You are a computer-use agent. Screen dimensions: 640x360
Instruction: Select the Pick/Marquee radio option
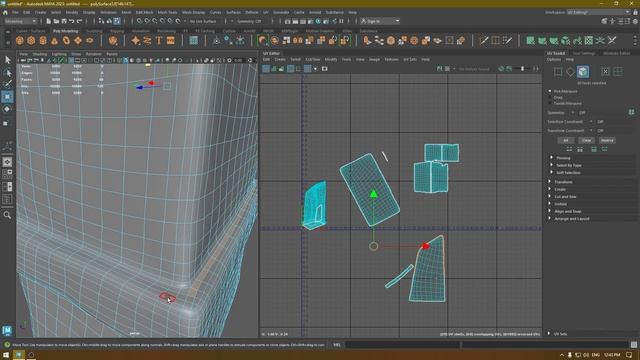coord(550,91)
